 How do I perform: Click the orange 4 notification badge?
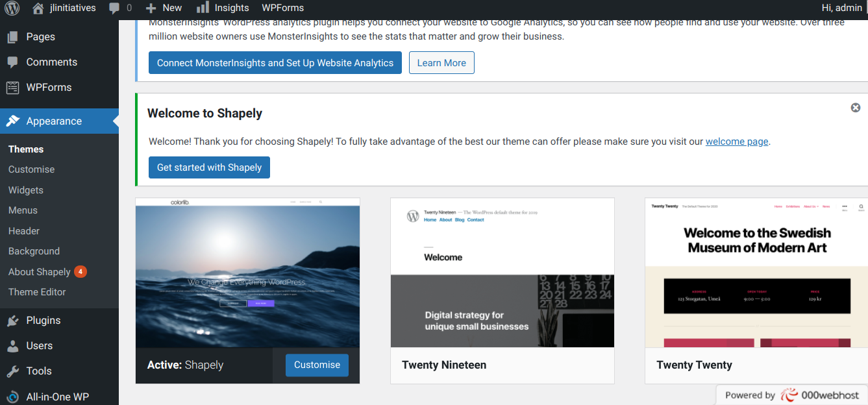(x=81, y=272)
